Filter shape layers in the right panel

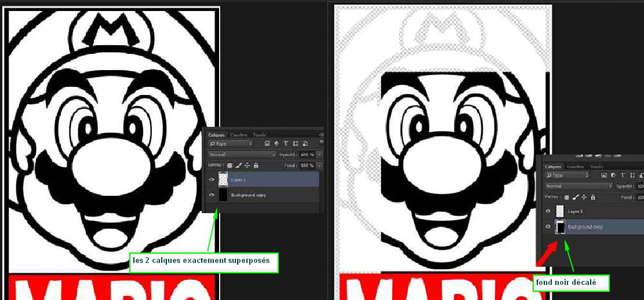[x=632, y=175]
